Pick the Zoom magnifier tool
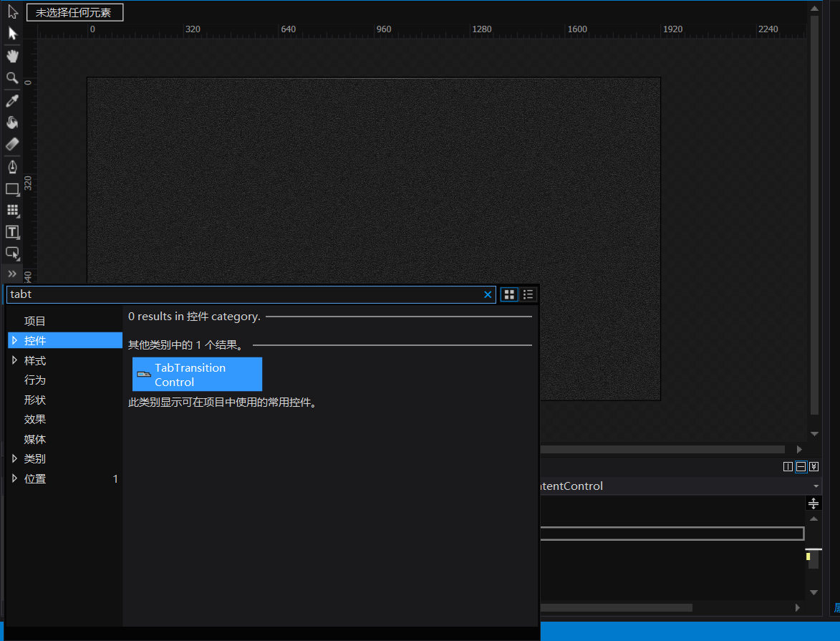 pos(12,77)
